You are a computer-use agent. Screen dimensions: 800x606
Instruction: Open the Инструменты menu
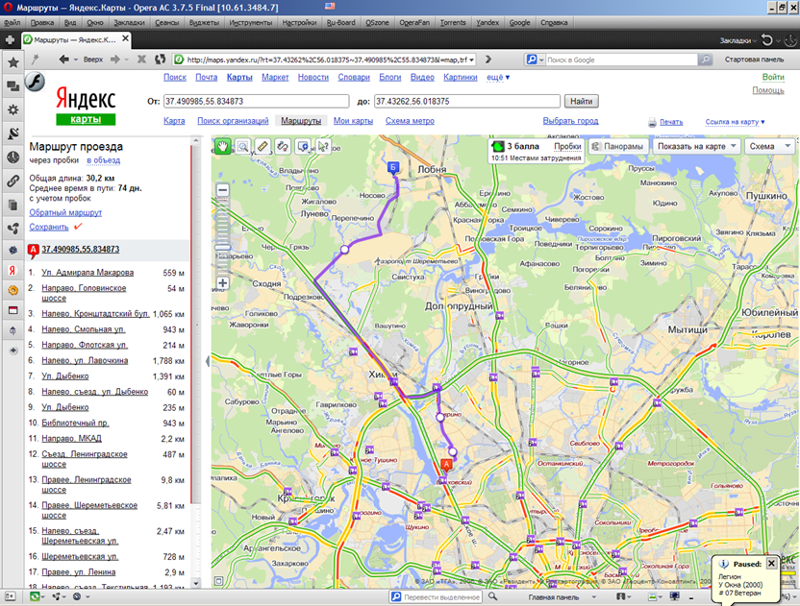251,22
